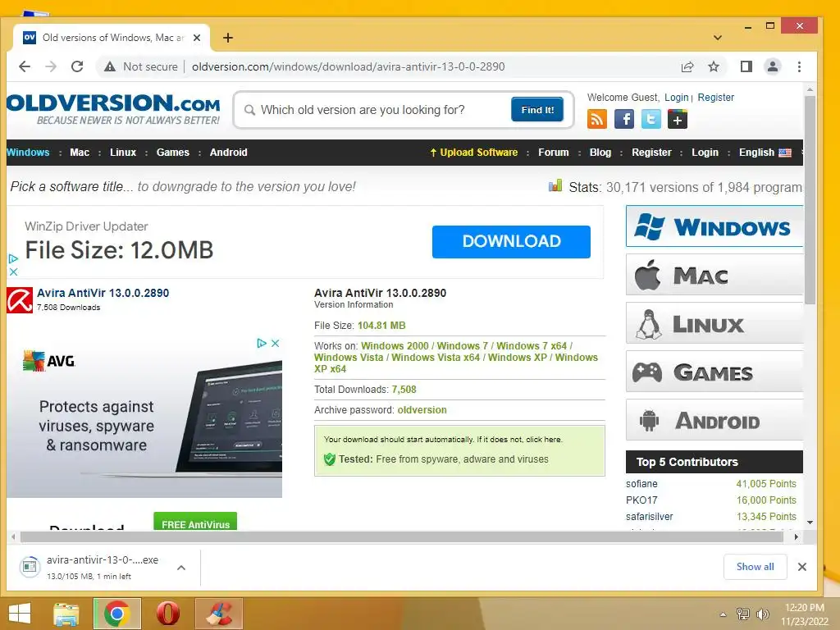Open Blog in the navigation bar
Viewport: 840px width, 630px height.
(x=600, y=152)
